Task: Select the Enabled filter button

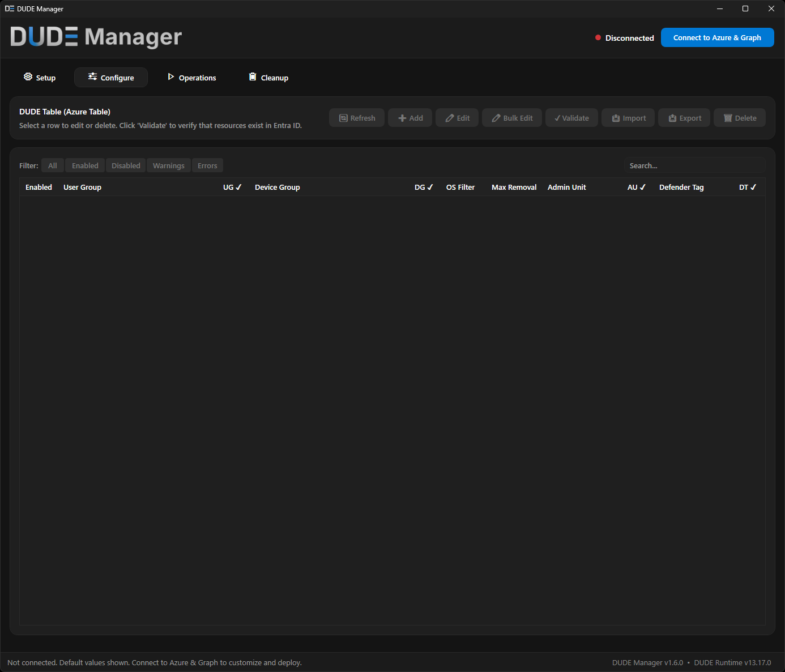Action: [84, 165]
